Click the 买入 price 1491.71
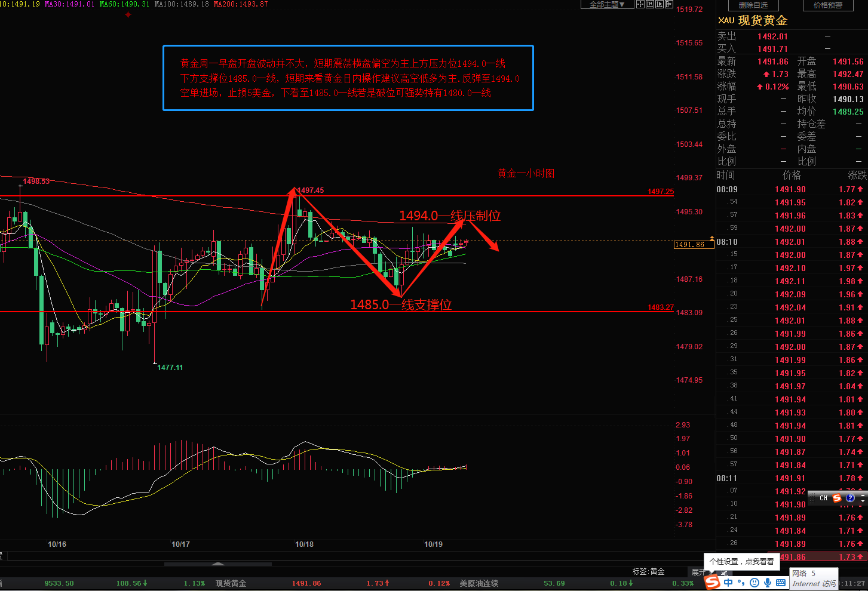Screen dimensions: 868x591 [x=772, y=49]
